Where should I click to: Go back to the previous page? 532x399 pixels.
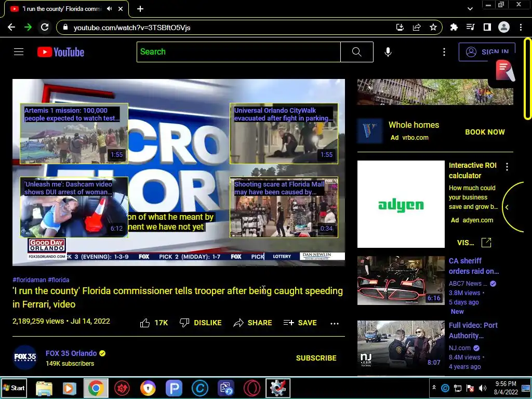pyautogui.click(x=11, y=27)
